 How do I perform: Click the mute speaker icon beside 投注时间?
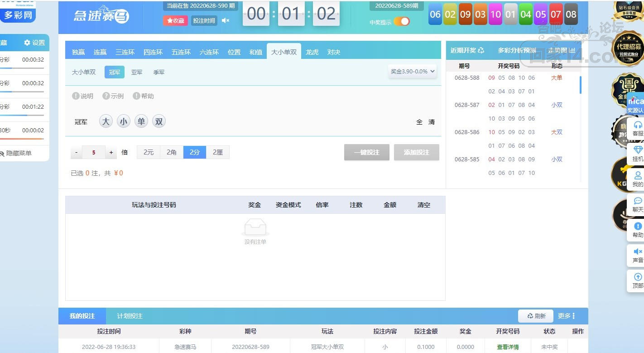click(x=226, y=20)
